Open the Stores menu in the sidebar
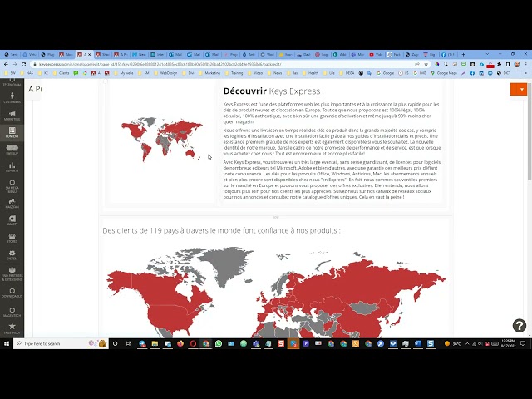 pyautogui.click(x=12, y=238)
